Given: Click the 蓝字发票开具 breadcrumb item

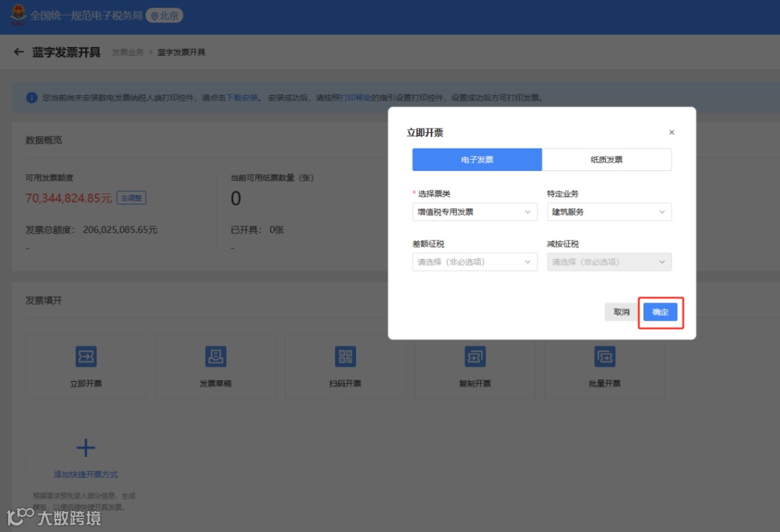Looking at the screenshot, I should pos(181,52).
